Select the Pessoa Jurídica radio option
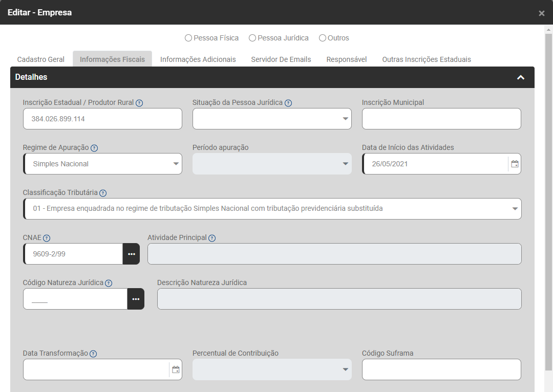The image size is (553, 392). coord(252,38)
